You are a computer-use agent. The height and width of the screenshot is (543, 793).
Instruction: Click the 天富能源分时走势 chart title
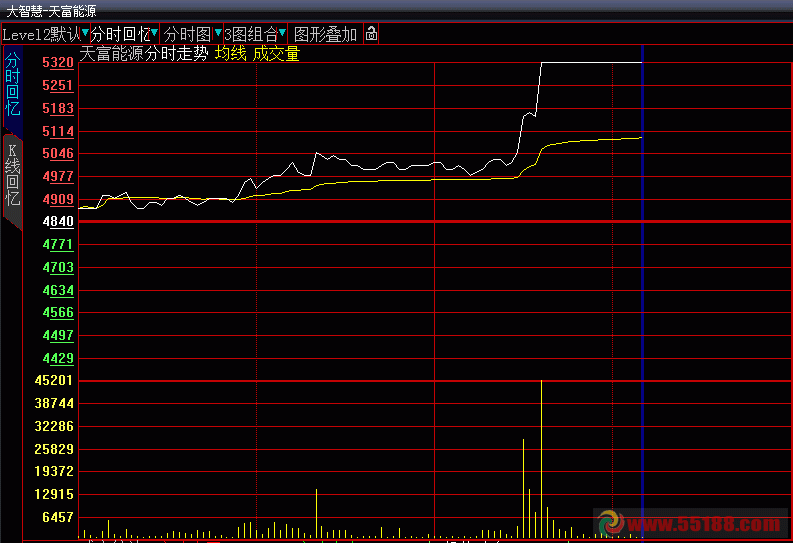(144, 53)
